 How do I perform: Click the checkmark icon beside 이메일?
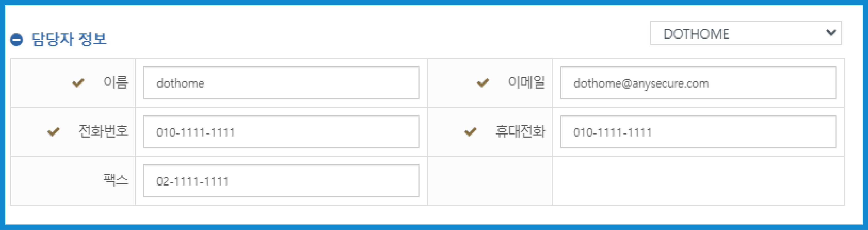[483, 82]
